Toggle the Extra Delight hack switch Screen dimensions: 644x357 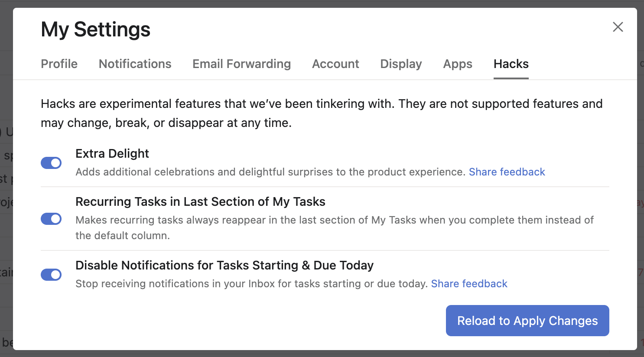51,163
